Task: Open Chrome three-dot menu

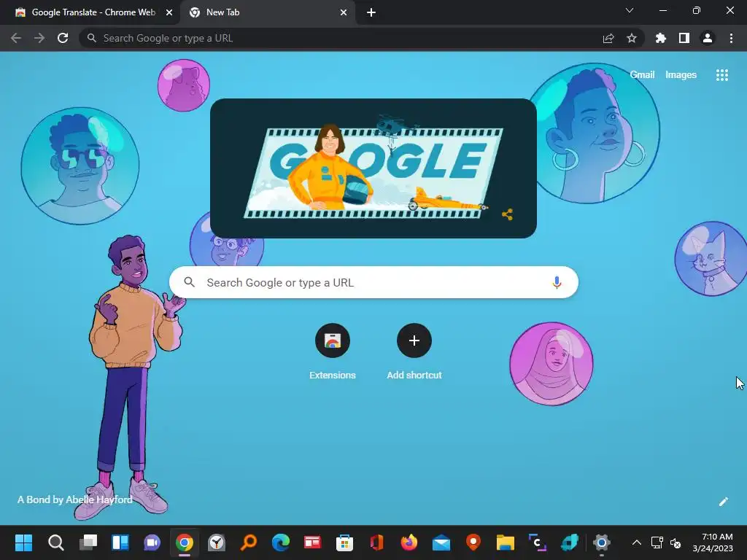Action: click(731, 38)
